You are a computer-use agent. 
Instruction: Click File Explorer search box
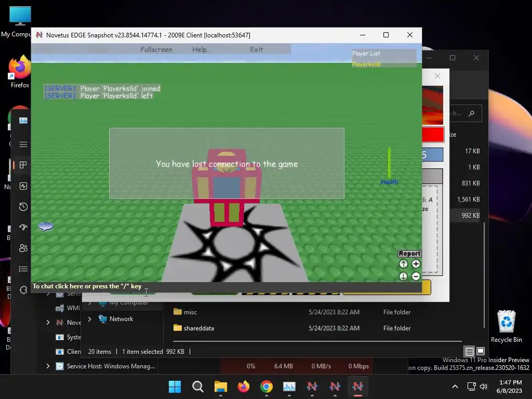466,113
